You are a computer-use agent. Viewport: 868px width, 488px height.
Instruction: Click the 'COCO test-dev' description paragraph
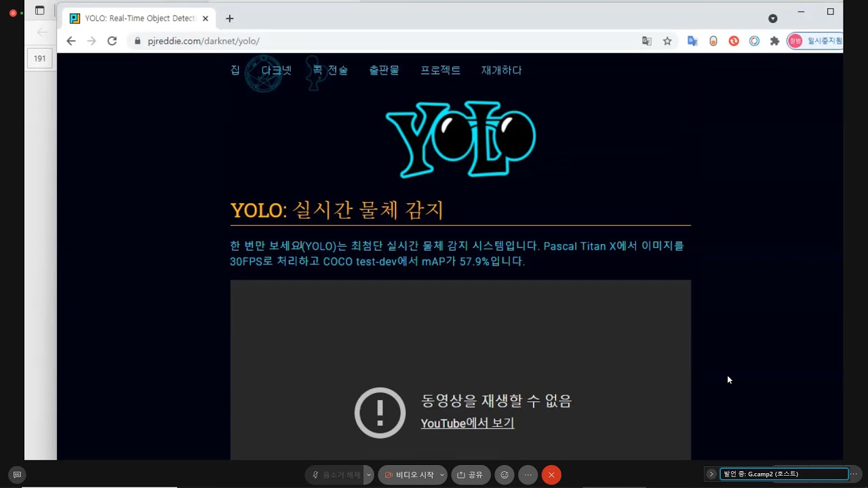point(457,253)
